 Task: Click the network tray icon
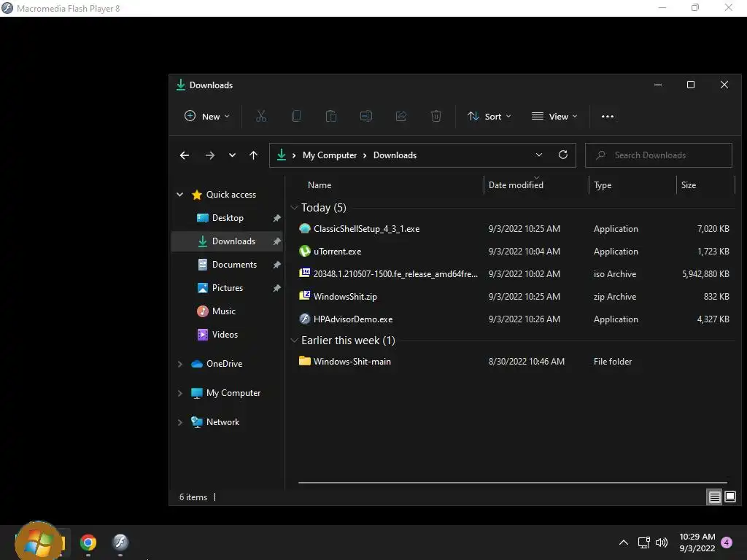click(x=643, y=542)
